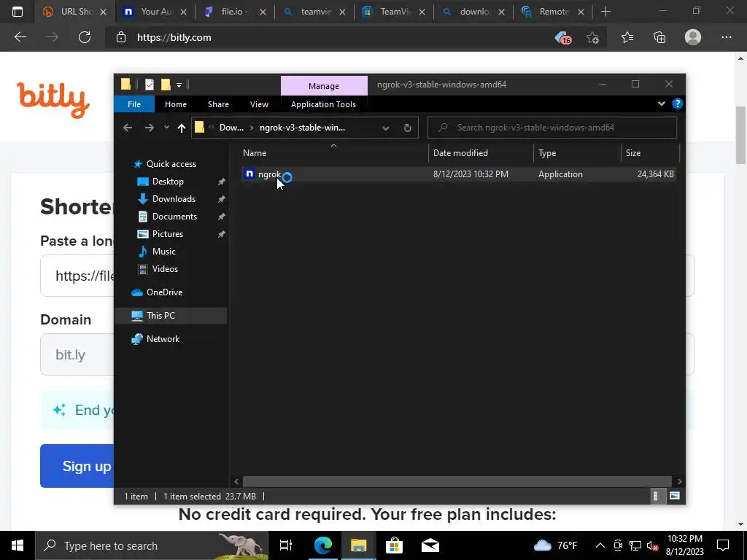Open Documents in navigation pane

coord(174,217)
